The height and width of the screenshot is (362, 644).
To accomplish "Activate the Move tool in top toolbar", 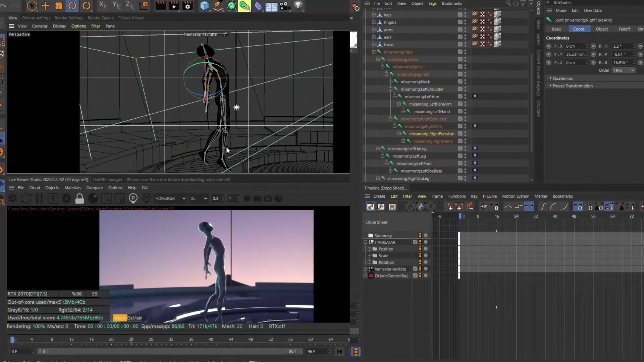I will [45, 6].
